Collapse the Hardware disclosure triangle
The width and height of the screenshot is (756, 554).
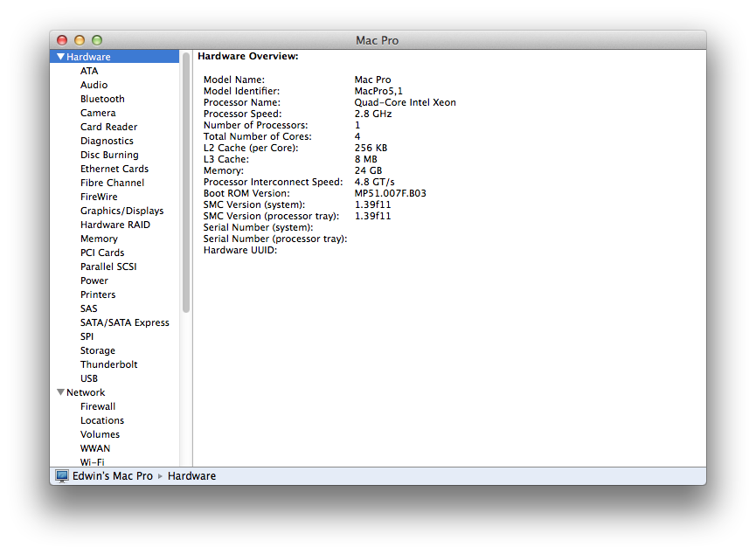[x=60, y=57]
